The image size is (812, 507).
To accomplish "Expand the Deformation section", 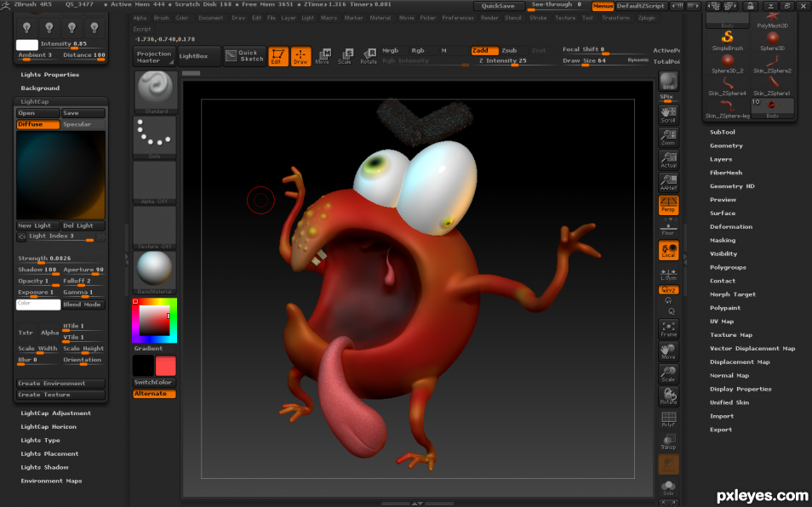I will point(731,226).
